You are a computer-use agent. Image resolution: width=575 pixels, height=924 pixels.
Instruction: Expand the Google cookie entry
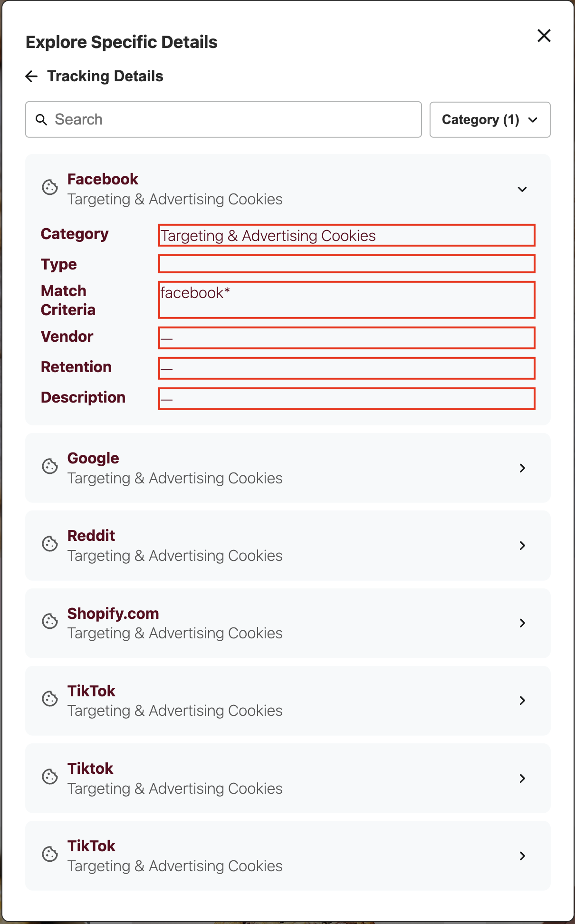pyautogui.click(x=522, y=468)
